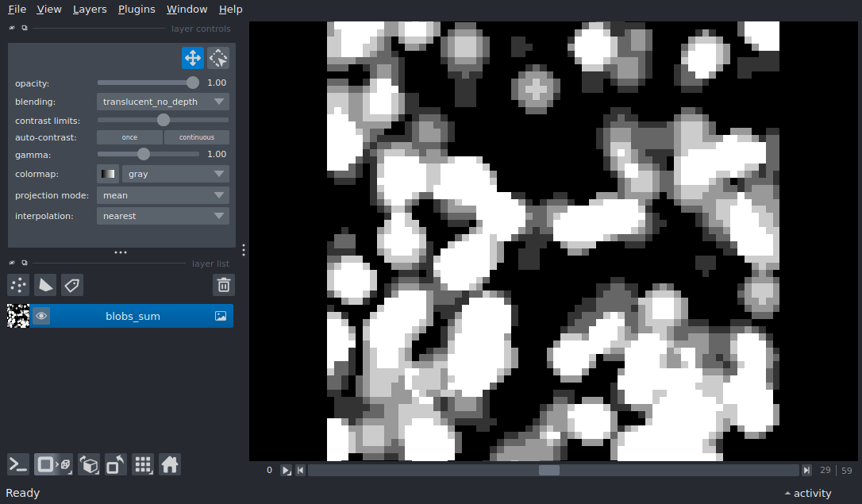The height and width of the screenshot is (504, 862).
Task: Click the auto-contrast once button
Action: [x=129, y=137]
